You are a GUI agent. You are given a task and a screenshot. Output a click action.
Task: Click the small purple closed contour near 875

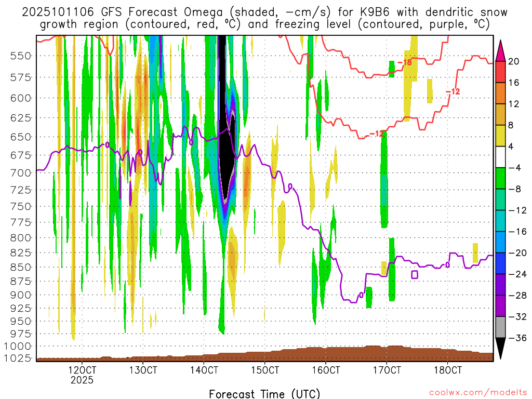click(415, 275)
